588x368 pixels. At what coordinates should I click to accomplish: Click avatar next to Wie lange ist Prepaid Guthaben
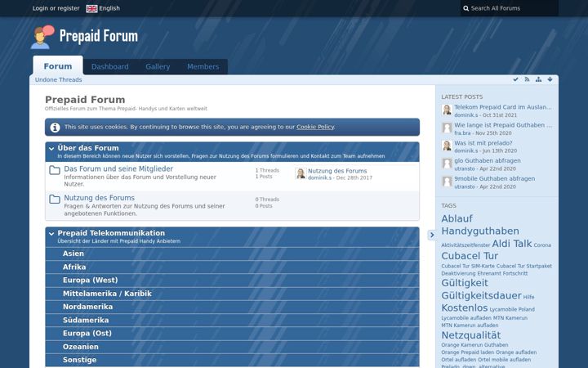(447, 128)
